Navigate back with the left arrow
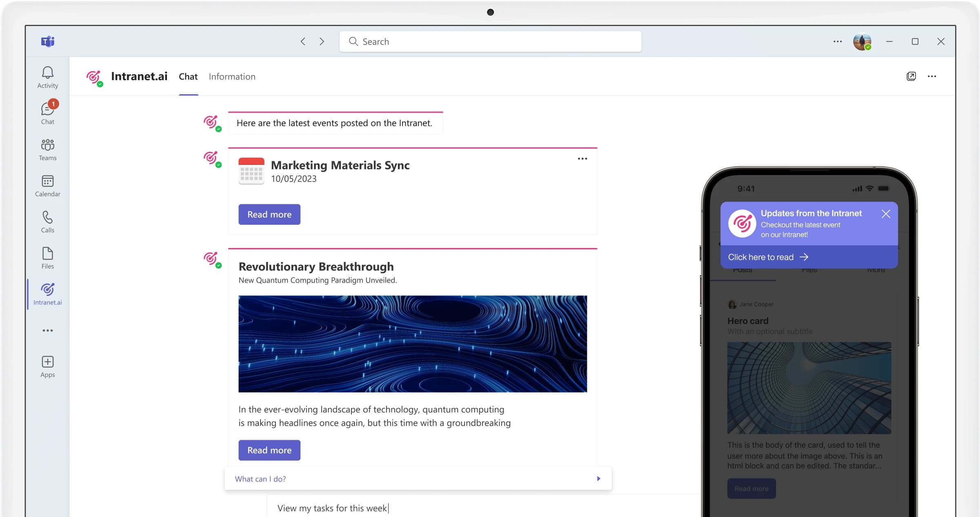This screenshot has width=980, height=517. tap(303, 41)
